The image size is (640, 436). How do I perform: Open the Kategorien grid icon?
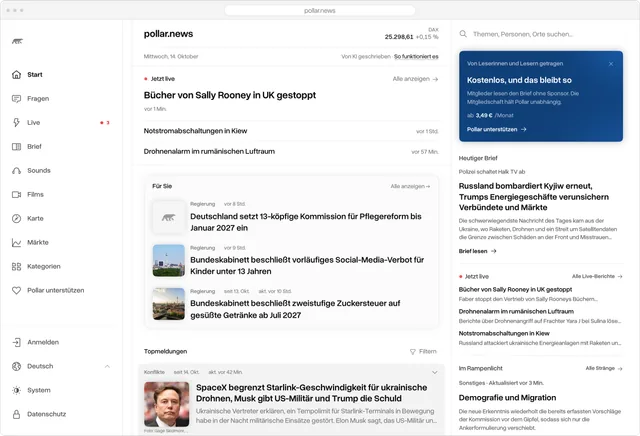point(16,267)
